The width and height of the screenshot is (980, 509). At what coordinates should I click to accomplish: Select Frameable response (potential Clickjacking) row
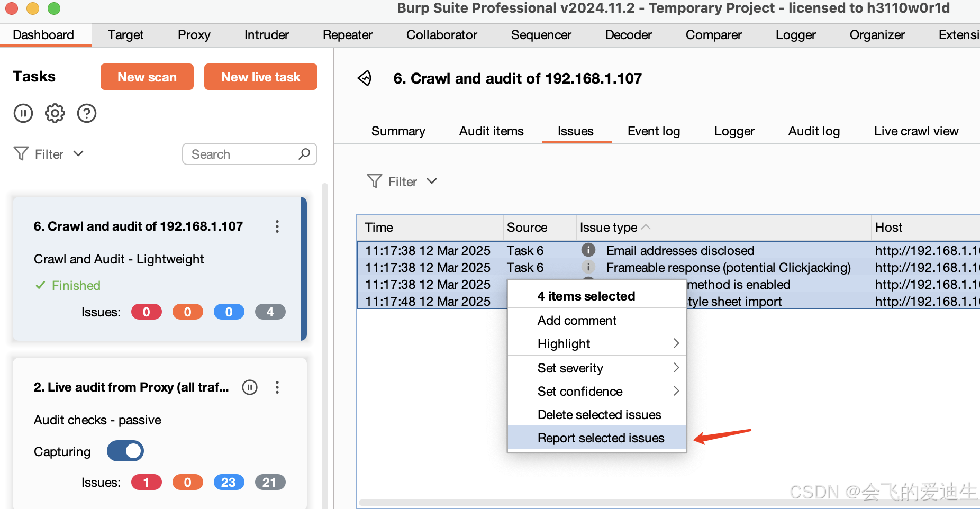point(669,267)
